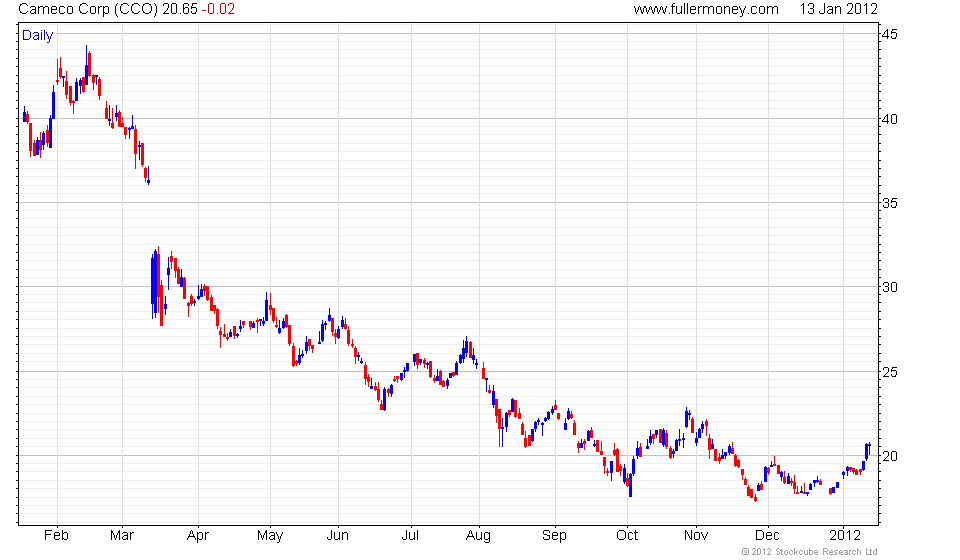Screen dimensions: 960x560
Task: Click the www.fullermoney.com text
Action: [706, 9]
